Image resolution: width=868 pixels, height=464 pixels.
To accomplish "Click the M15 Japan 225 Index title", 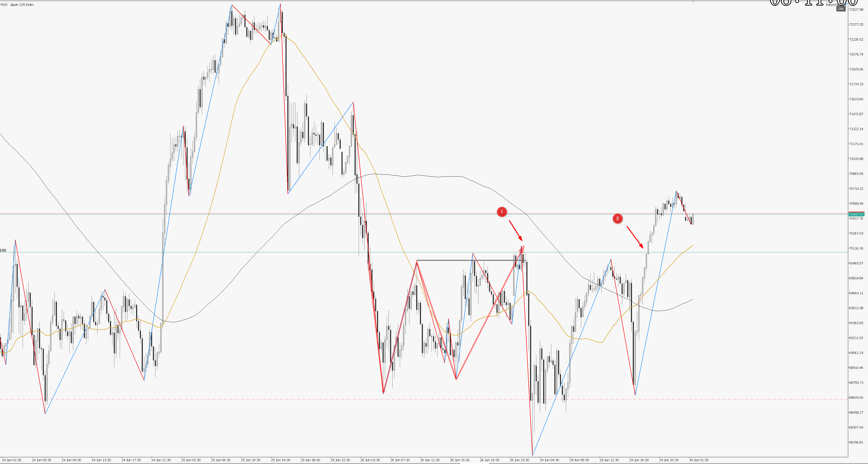I will (17, 5).
